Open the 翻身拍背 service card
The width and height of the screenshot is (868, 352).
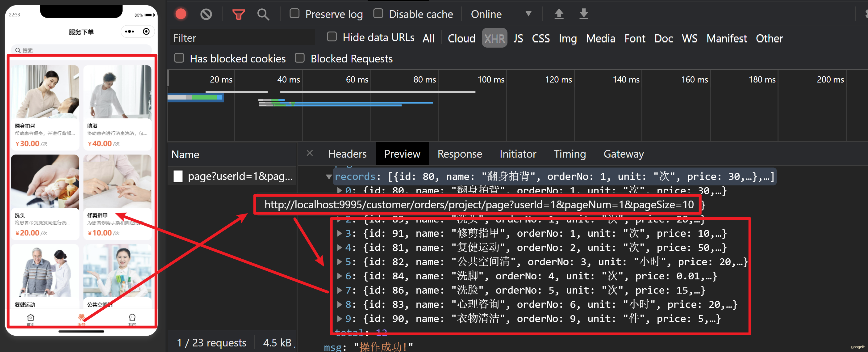click(x=45, y=107)
